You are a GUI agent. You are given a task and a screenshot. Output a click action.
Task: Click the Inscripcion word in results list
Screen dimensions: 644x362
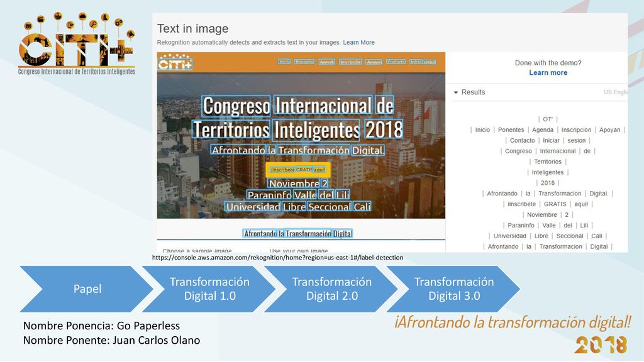click(576, 129)
